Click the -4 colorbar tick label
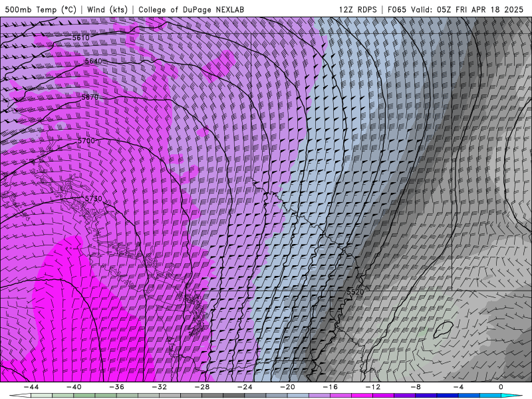 tap(459, 387)
